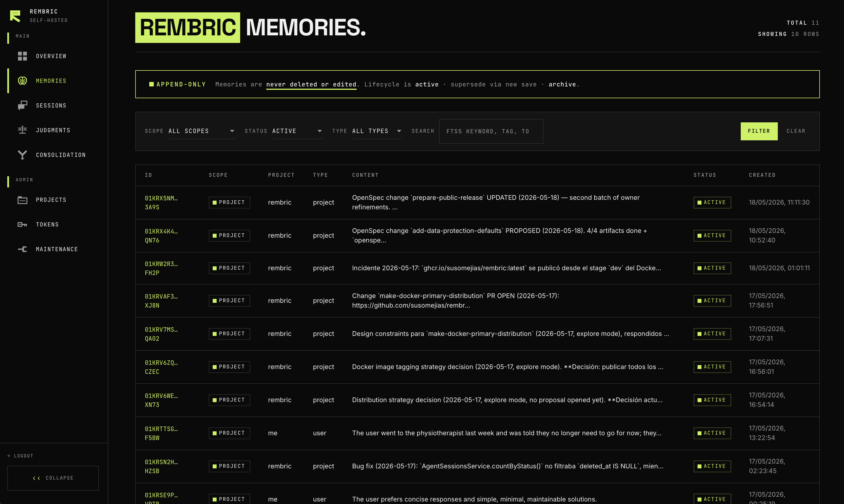Click PROJECT scope badge in 01KRSN2H row
This screenshot has height=504, width=844.
click(x=229, y=466)
